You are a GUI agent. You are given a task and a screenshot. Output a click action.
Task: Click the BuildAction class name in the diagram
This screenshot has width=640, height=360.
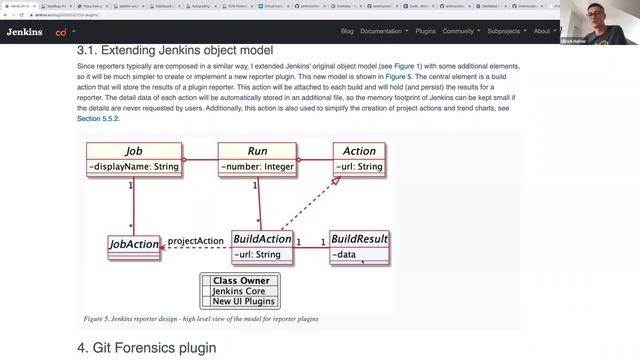(262, 239)
